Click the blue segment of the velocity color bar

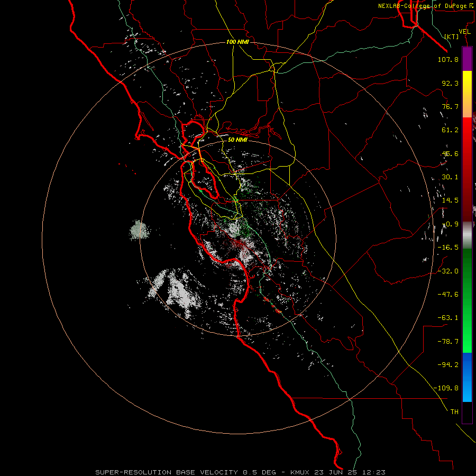[x=467, y=377]
